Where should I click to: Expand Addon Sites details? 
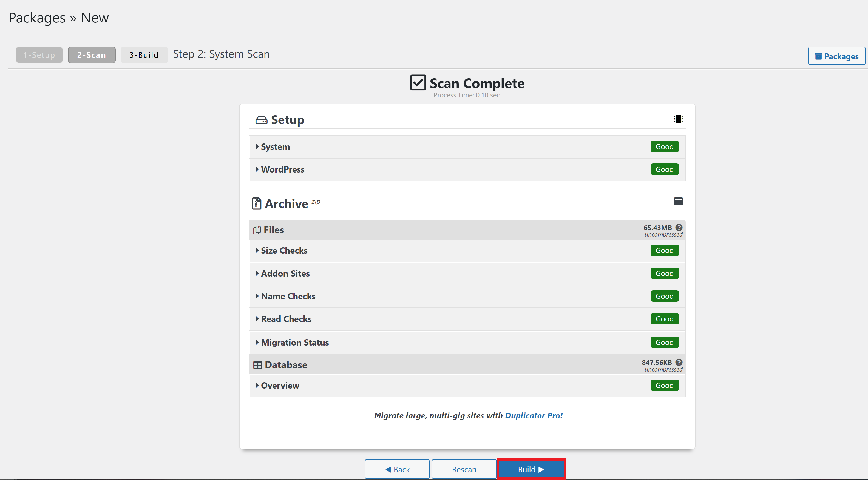(285, 273)
